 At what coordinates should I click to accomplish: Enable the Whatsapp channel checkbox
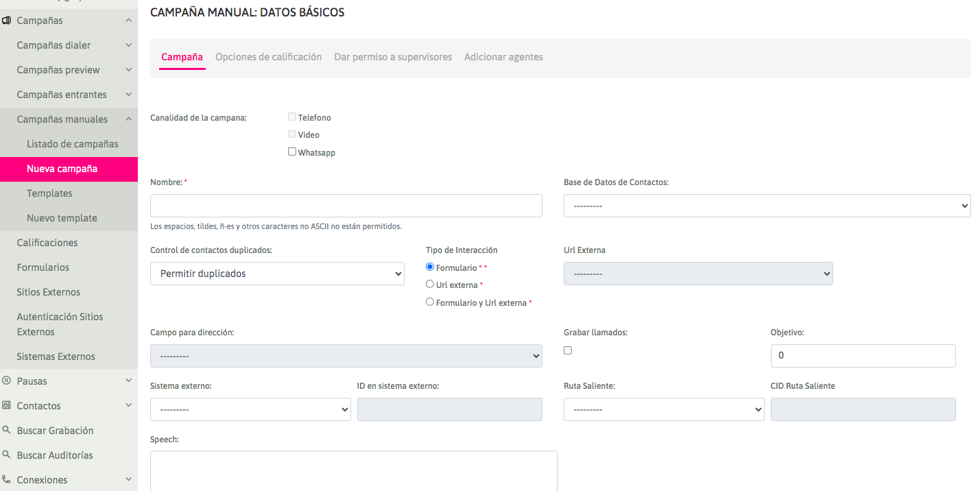pyautogui.click(x=292, y=152)
